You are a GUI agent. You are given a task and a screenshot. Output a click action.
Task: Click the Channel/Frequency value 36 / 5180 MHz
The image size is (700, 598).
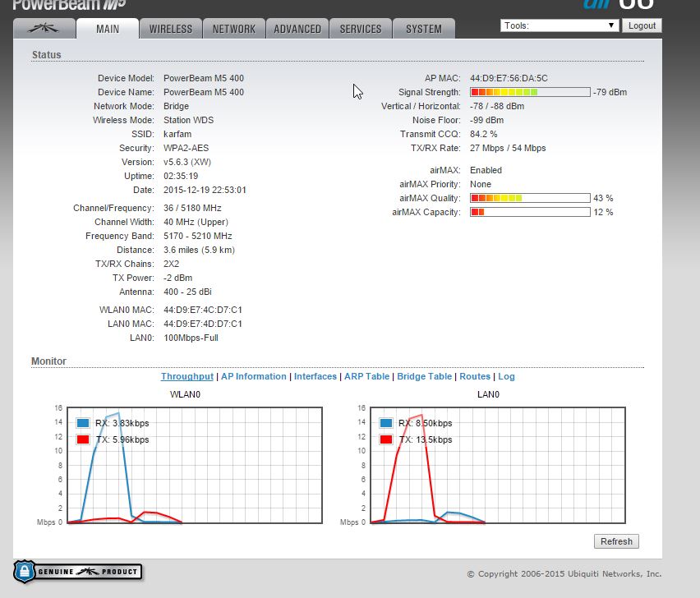[x=192, y=208]
